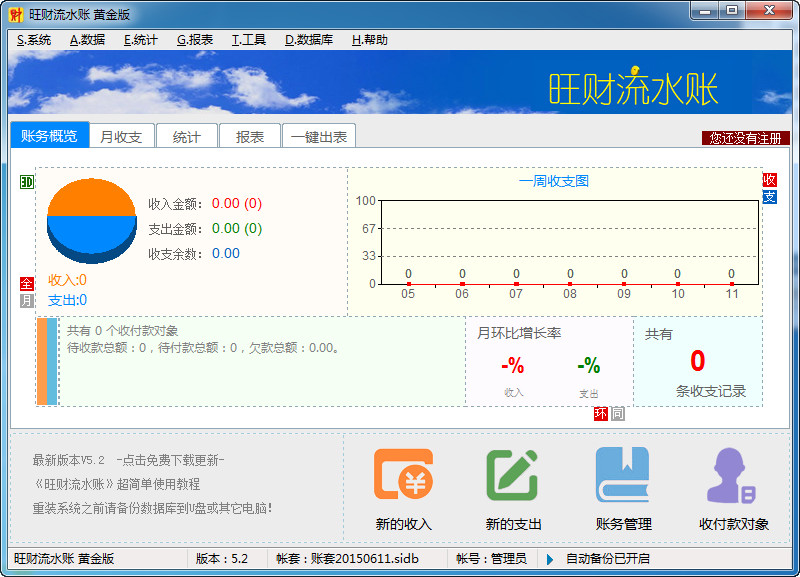The width and height of the screenshot is (800, 577).
Task: Click the data point for day 08
Action: tap(570, 284)
